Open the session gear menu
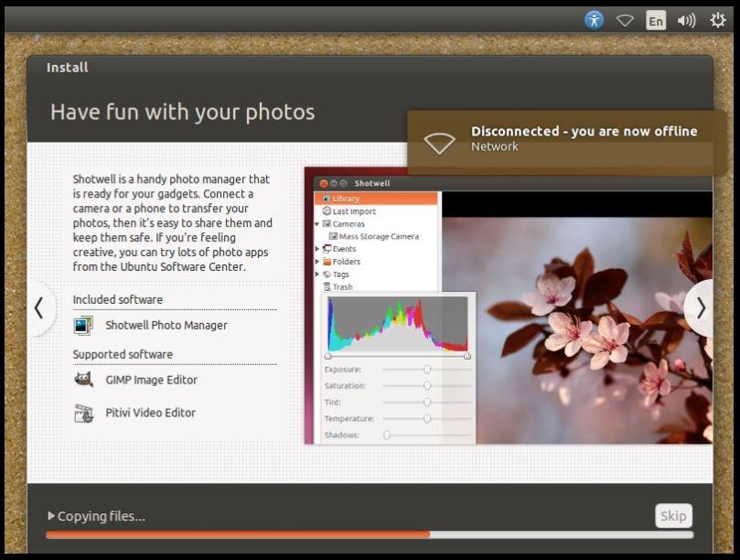The image size is (740, 560). (718, 18)
